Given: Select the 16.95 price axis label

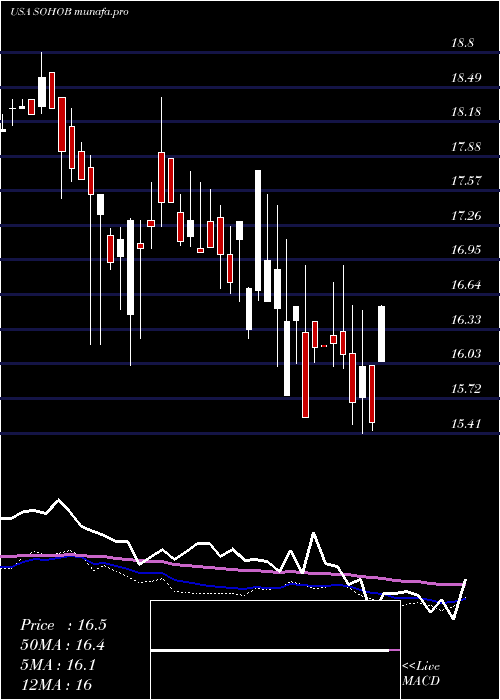Looking at the screenshot, I should (466, 250).
